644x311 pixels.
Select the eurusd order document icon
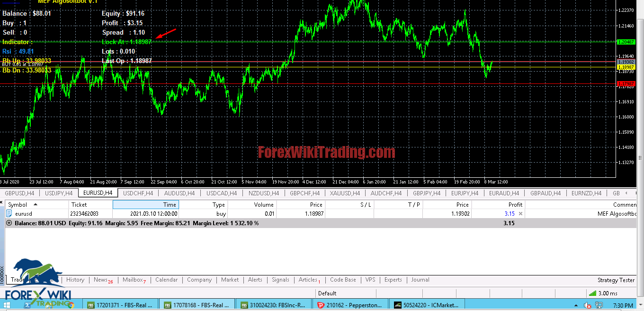point(9,214)
